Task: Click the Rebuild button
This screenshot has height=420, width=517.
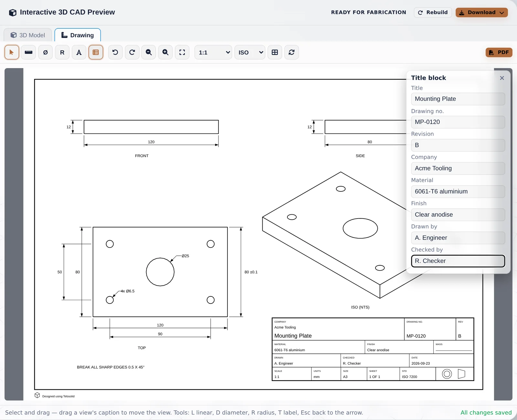Action: pyautogui.click(x=433, y=12)
